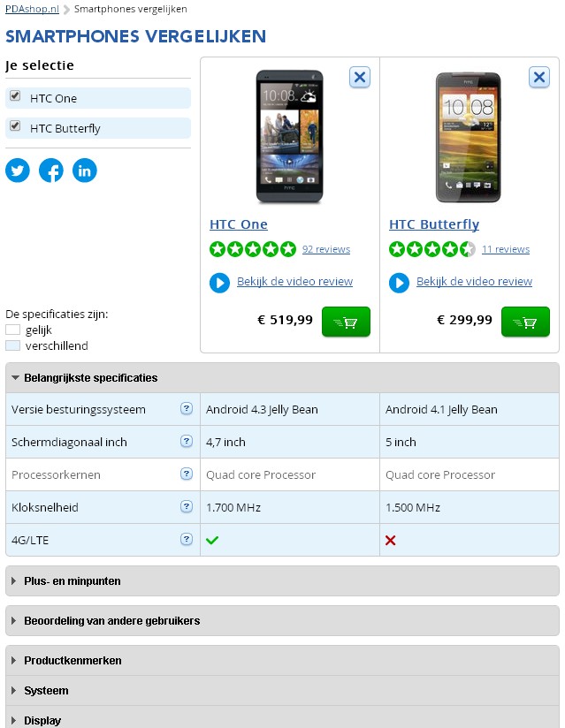The width and height of the screenshot is (565, 728).
Task: Add HTC Butterfly to shopping cart
Action: pos(525,322)
